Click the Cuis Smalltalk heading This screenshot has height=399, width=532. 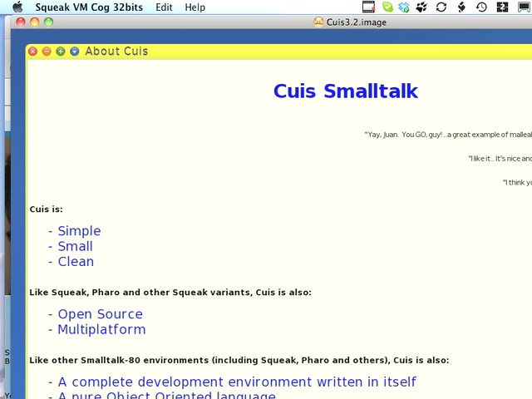tap(346, 91)
